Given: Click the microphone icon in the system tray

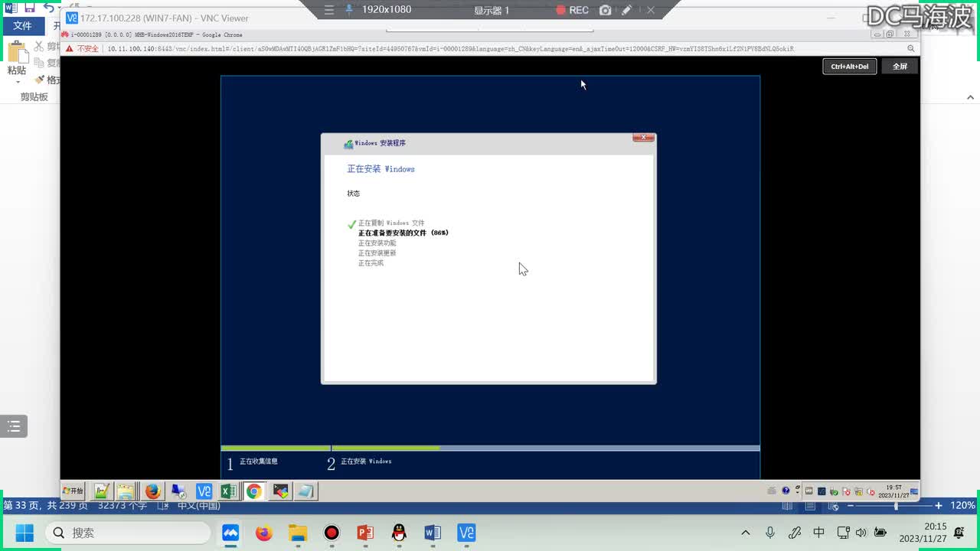Looking at the screenshot, I should [x=770, y=533].
